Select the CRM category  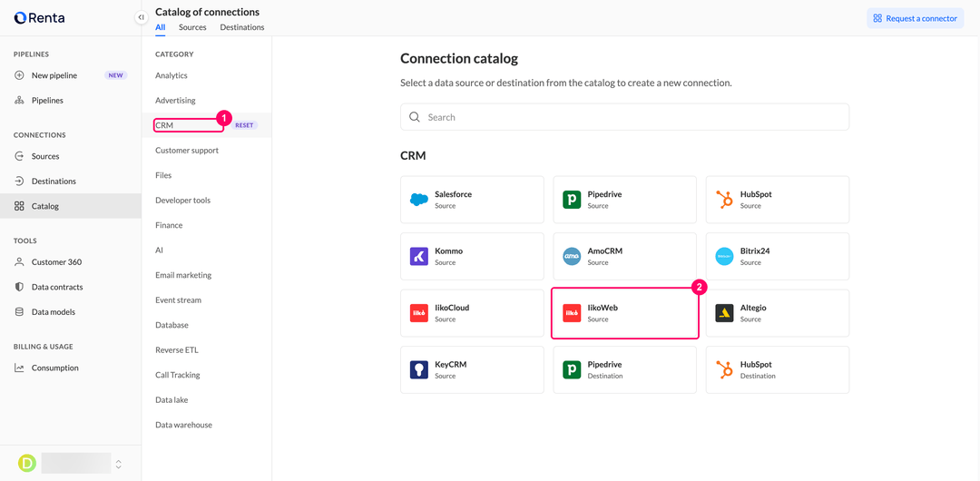(x=164, y=125)
